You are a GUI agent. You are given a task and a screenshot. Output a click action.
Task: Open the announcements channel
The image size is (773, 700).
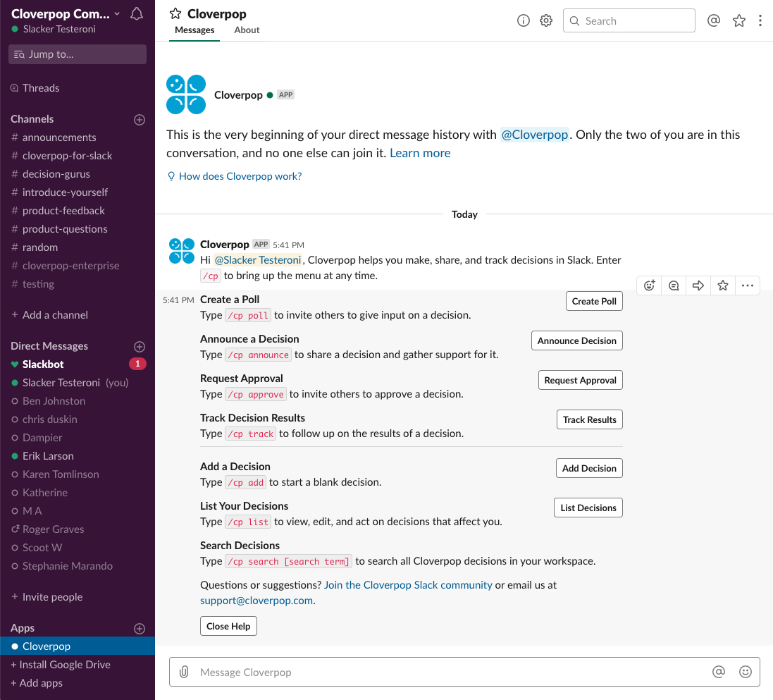click(x=78, y=137)
